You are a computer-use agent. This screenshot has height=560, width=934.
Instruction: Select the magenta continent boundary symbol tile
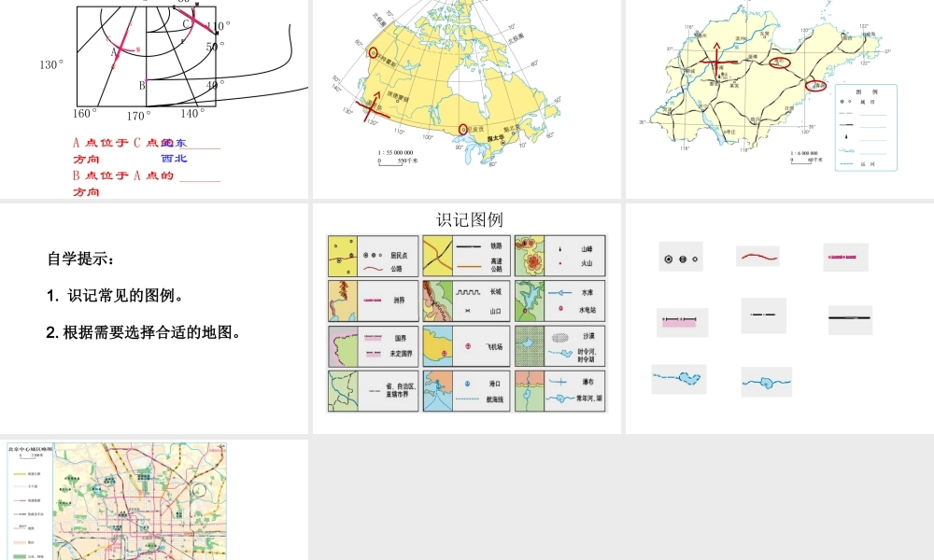[x=845, y=257]
